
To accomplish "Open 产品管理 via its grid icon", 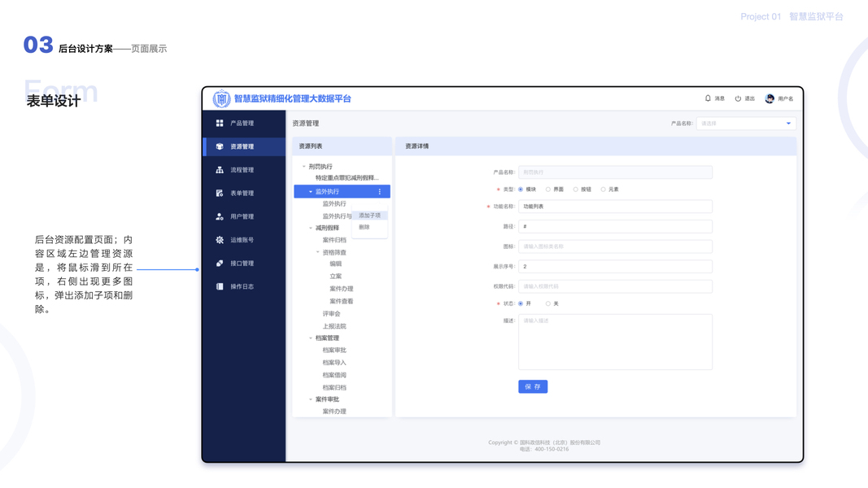I will click(x=220, y=123).
